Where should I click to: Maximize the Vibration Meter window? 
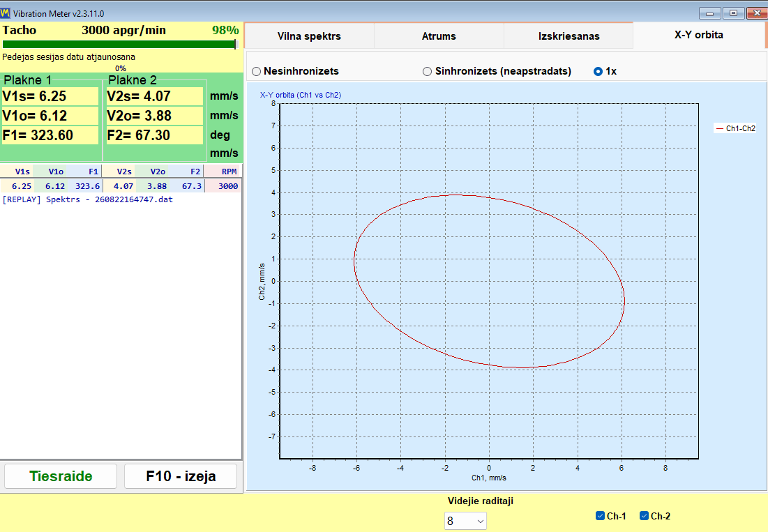(x=733, y=13)
